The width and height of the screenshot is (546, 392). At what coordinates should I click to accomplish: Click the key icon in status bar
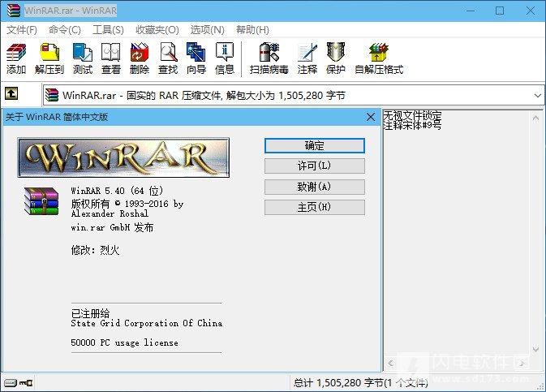click(26, 383)
